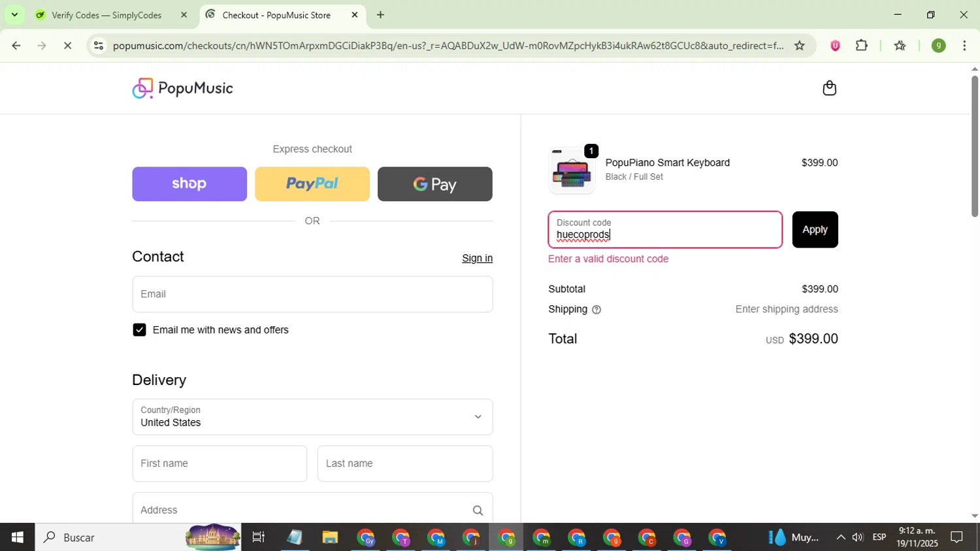Open the bookmarks star list icon

[900, 46]
